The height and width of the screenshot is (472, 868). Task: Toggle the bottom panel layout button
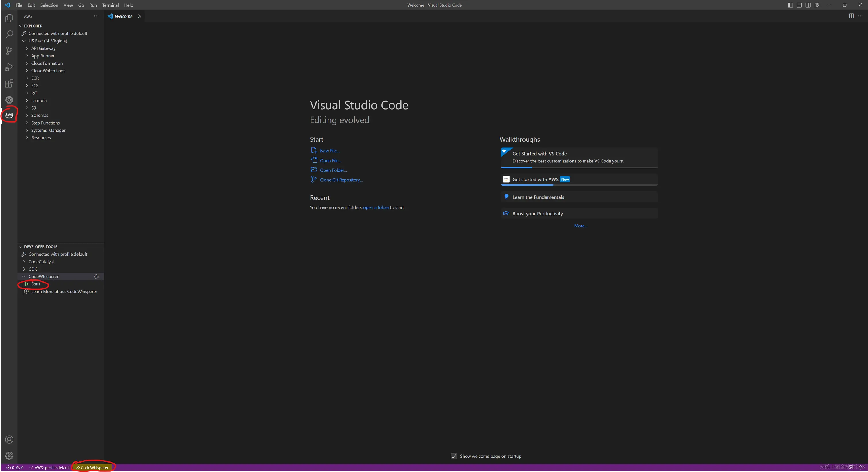click(x=799, y=5)
